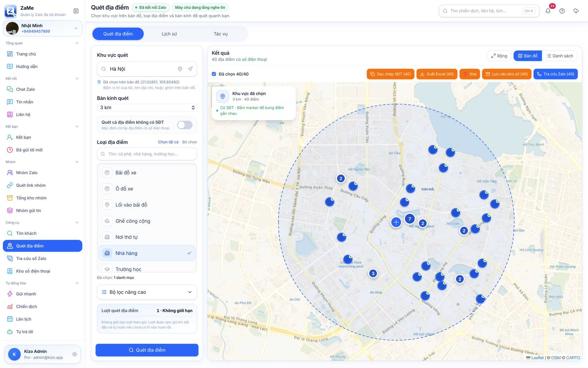The width and height of the screenshot is (588, 368).
Task: Select Ghế công cộng category
Action: tap(147, 221)
